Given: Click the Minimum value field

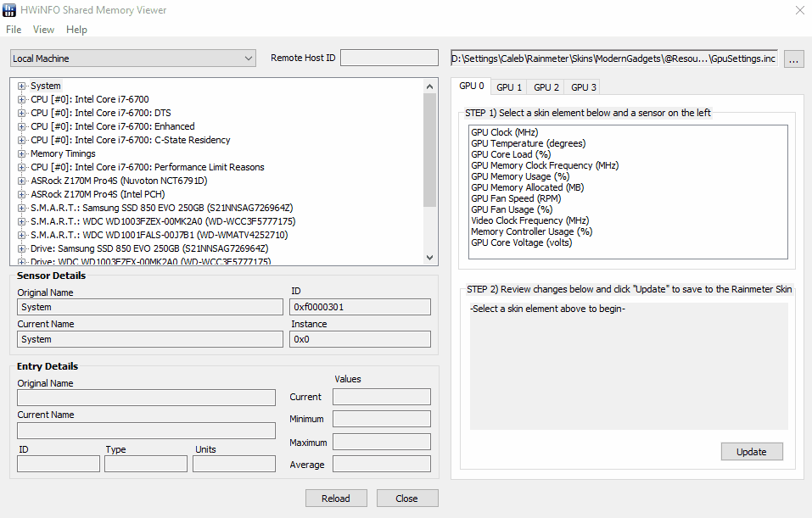Looking at the screenshot, I should tap(382, 419).
